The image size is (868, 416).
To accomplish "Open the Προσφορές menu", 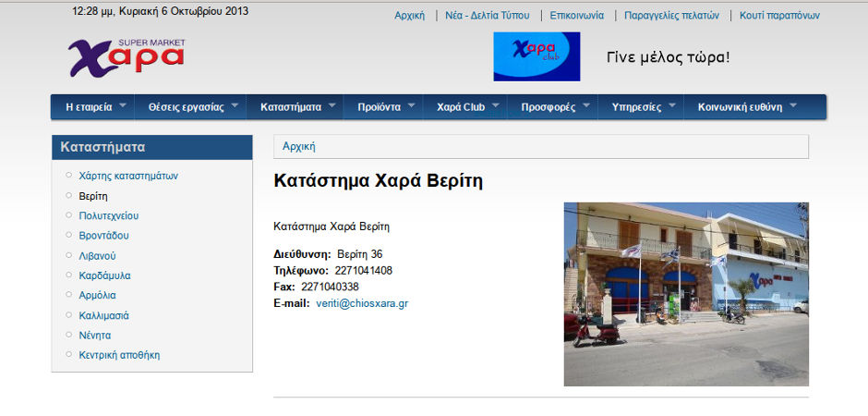I will pos(548,107).
